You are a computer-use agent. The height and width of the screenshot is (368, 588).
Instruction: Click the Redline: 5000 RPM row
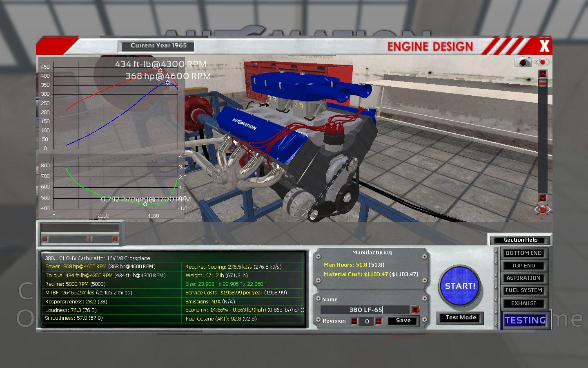pyautogui.click(x=111, y=284)
